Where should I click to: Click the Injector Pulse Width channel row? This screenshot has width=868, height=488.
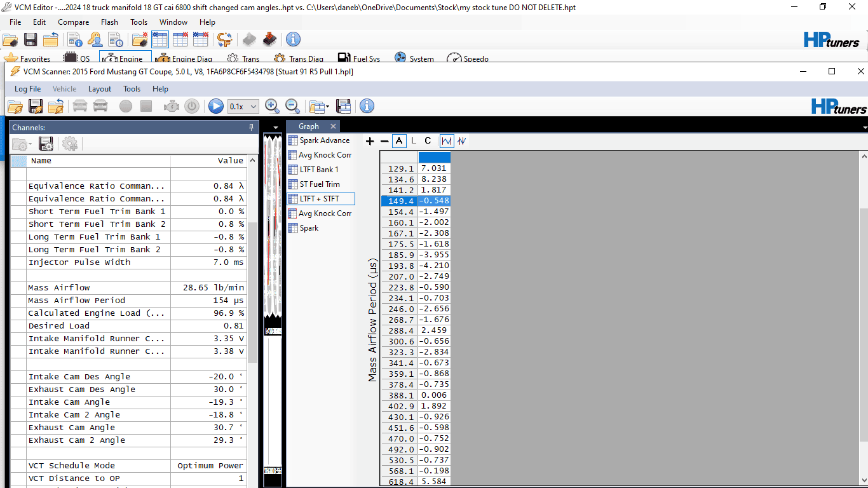(x=128, y=262)
